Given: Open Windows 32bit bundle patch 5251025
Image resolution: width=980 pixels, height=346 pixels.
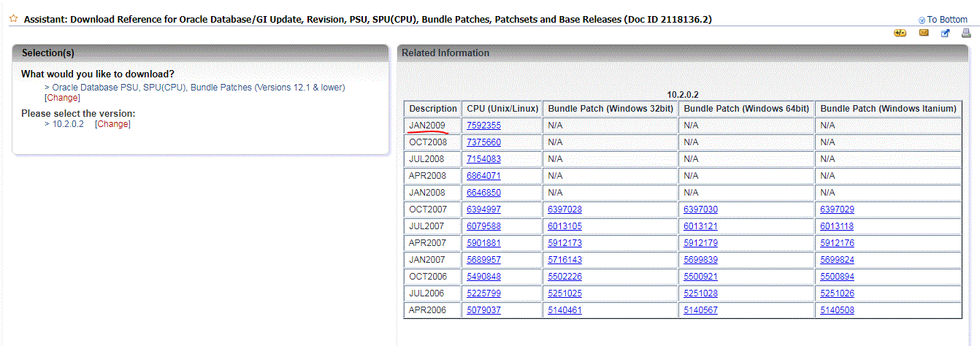Looking at the screenshot, I should point(564,293).
